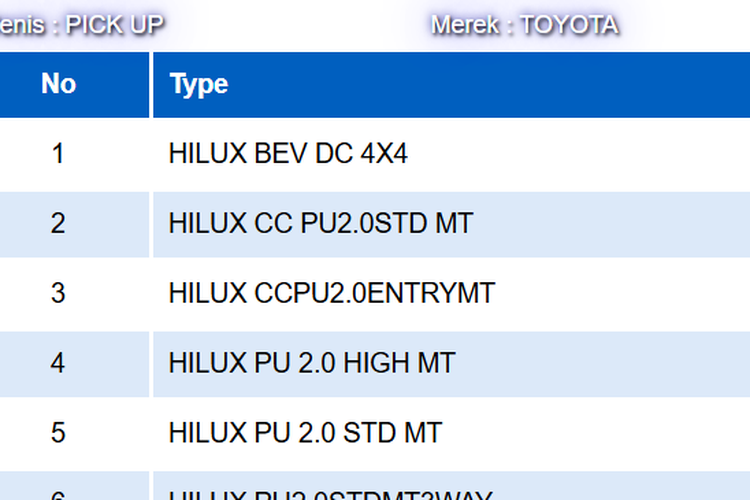This screenshot has height=500, width=750.
Task: Select HILUX CC PU2.0STD MT entry
Action: pos(320,223)
